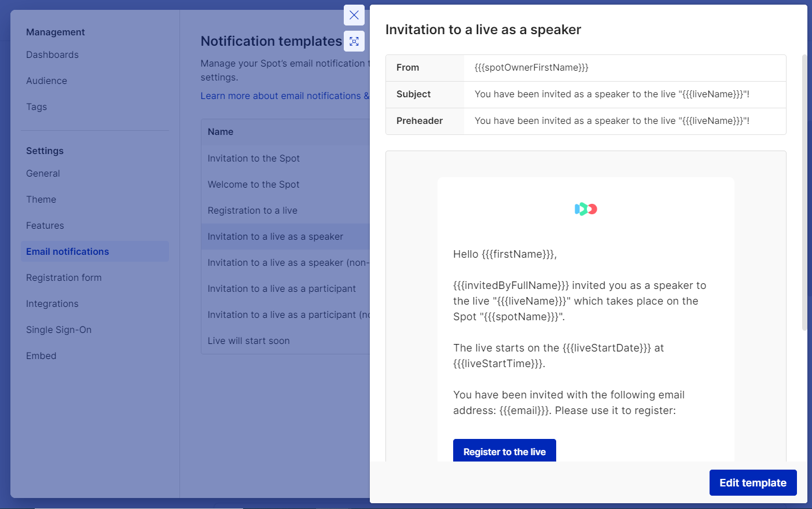Select Email notifications in the sidebar
This screenshot has height=509, width=812.
(x=68, y=252)
